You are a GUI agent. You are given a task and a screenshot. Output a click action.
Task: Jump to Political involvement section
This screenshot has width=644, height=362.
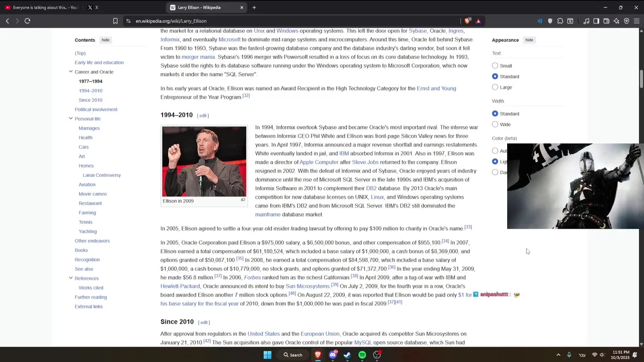click(x=96, y=110)
